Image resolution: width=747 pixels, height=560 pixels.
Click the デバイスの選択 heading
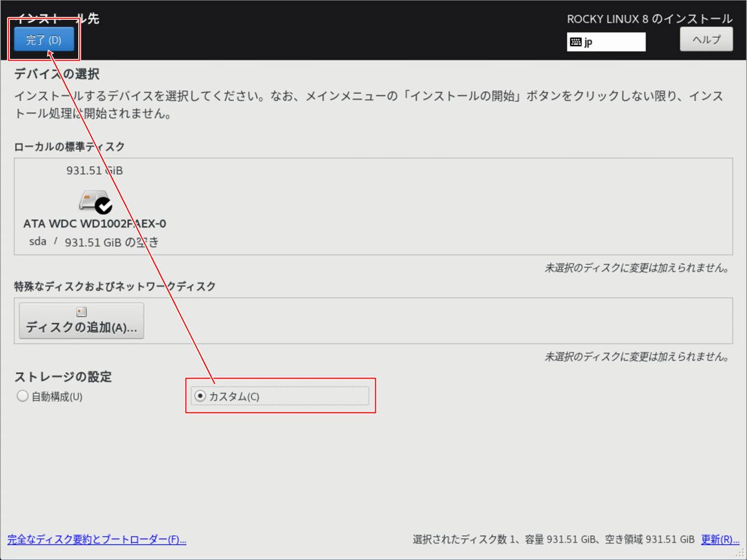57,74
